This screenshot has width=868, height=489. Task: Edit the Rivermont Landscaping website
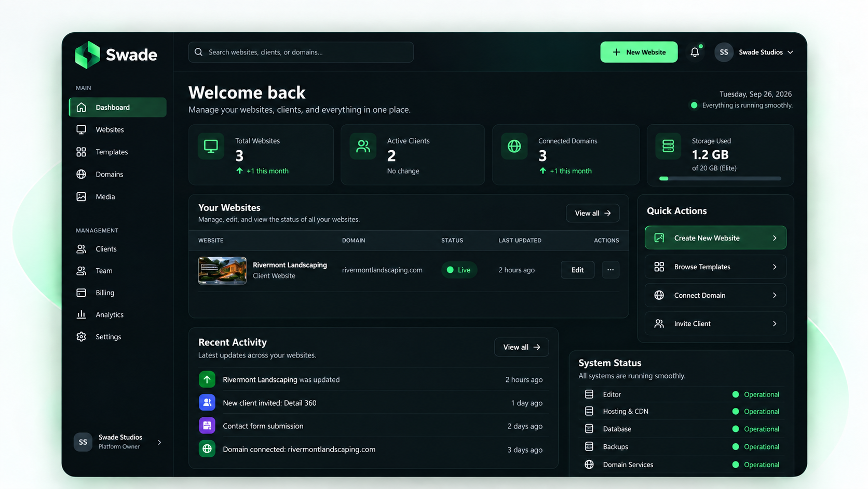pos(577,270)
